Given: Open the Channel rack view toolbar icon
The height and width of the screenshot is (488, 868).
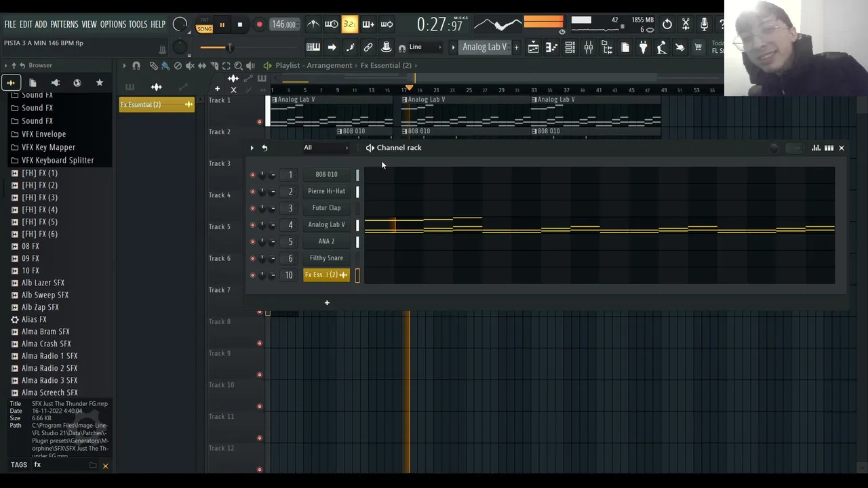Looking at the screenshot, I should pyautogui.click(x=570, y=47).
